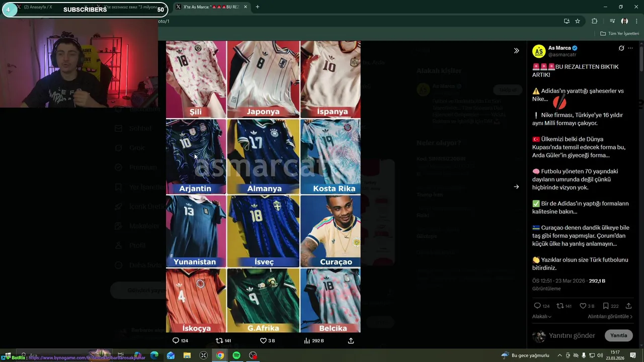Click the Yanıtla reply button
Viewport: 644px width, 362px height.
pyautogui.click(x=618, y=335)
